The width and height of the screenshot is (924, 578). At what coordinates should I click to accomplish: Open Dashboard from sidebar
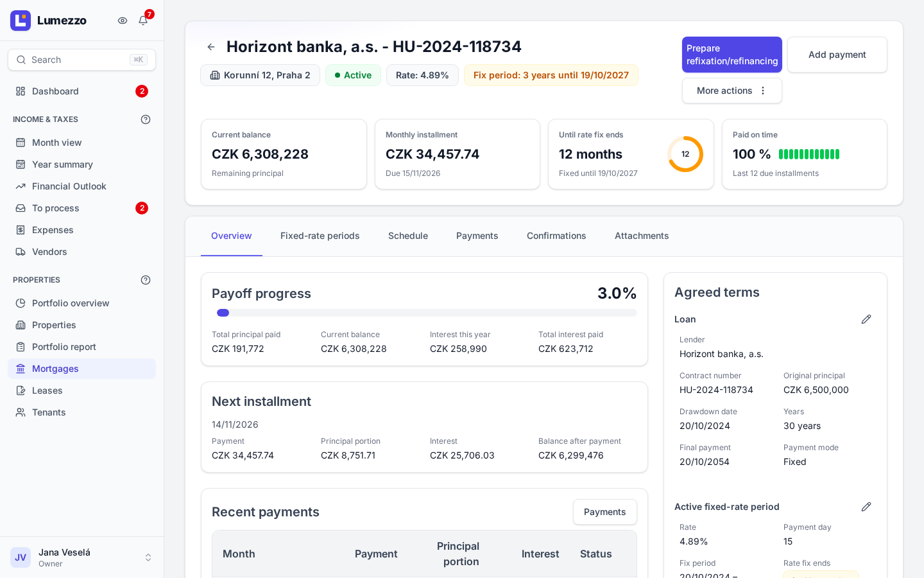(81, 91)
